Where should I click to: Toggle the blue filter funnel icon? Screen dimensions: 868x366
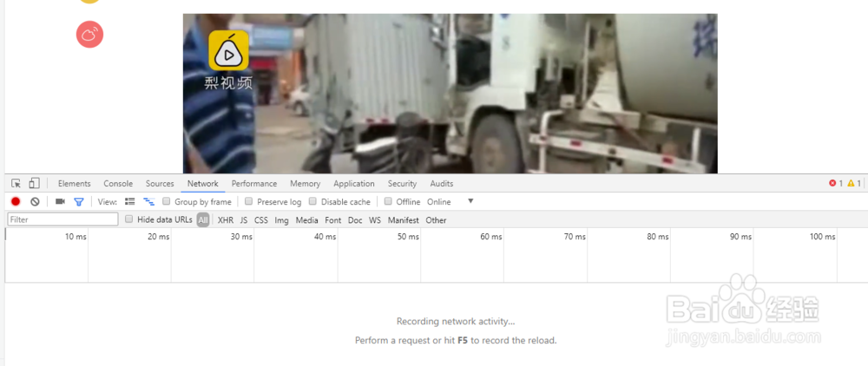coord(79,202)
